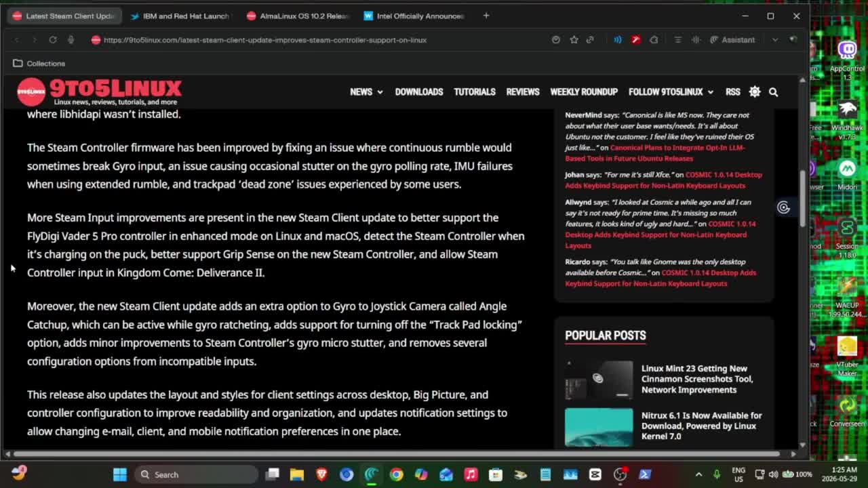Open the volume control in system tray
Viewport: 868px width, 488px height.
click(x=774, y=474)
